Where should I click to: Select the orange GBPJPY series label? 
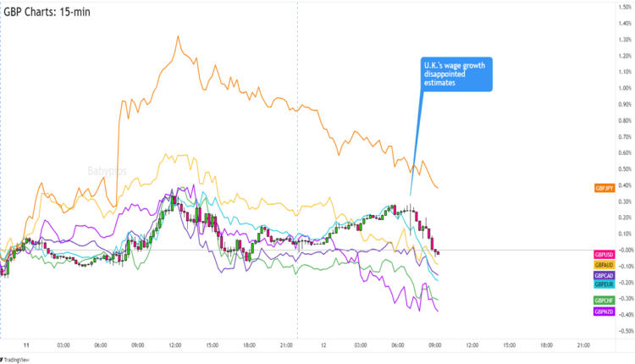point(605,187)
